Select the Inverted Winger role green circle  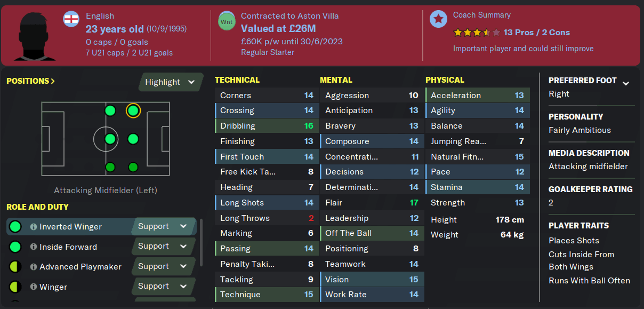pos(15,227)
